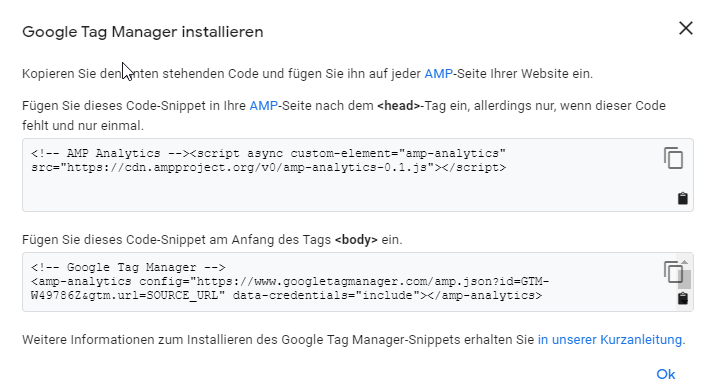
Task: Copy the Google Tag Manager body snippet
Action: pyautogui.click(x=672, y=272)
